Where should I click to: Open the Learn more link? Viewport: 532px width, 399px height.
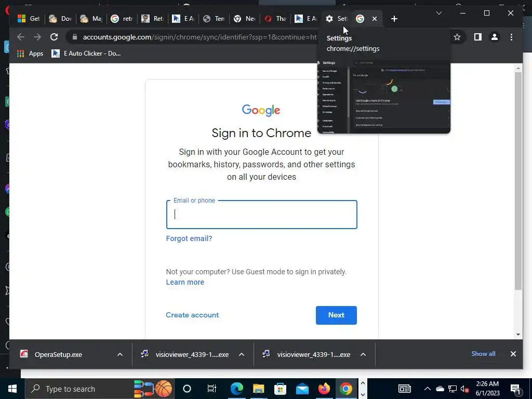click(x=185, y=282)
